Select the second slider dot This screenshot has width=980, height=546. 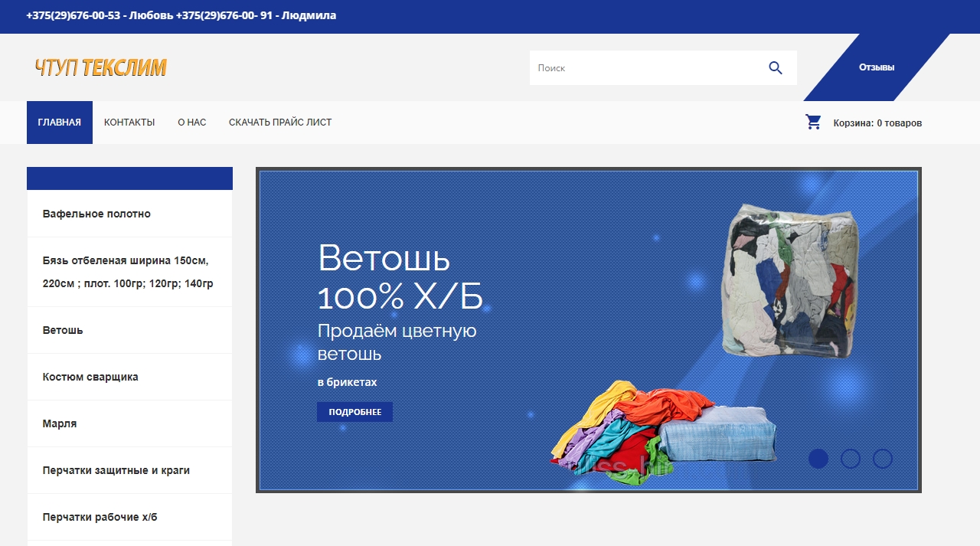pos(851,459)
